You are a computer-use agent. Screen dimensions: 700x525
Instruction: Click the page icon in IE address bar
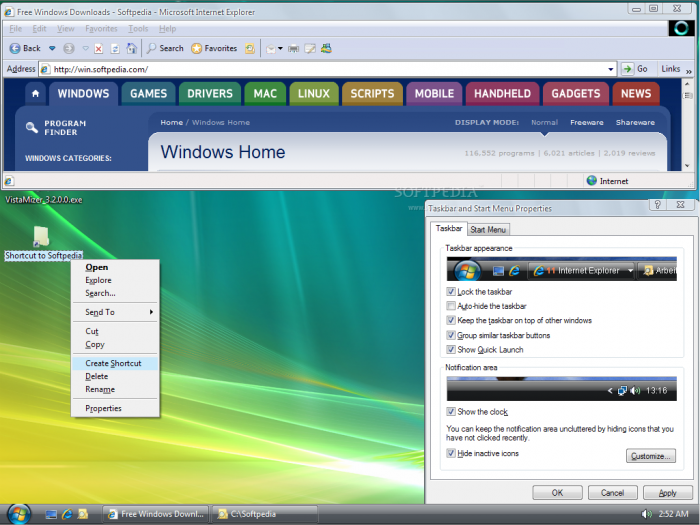(45, 69)
